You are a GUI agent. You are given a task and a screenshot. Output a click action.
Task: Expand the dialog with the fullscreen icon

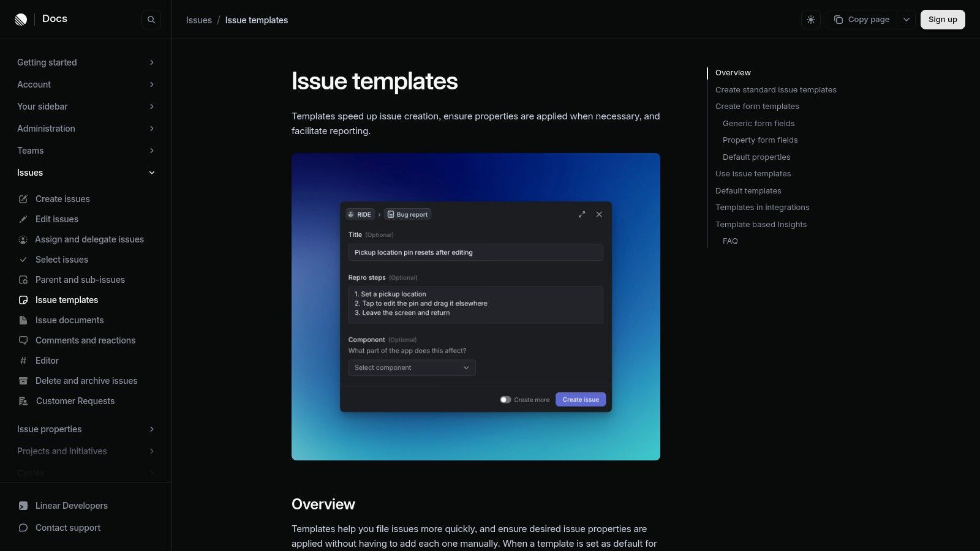click(x=581, y=214)
